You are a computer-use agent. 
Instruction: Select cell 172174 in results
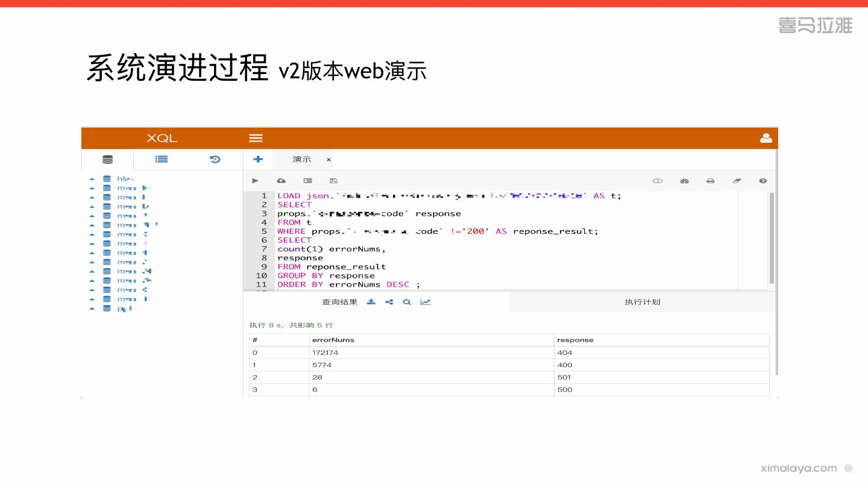coord(432,352)
